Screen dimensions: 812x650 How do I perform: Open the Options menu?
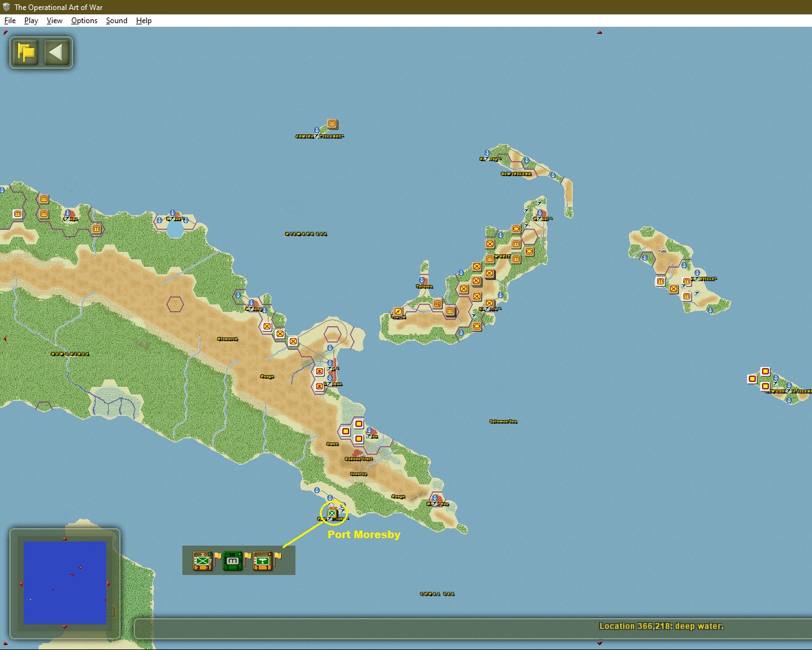pyautogui.click(x=84, y=21)
